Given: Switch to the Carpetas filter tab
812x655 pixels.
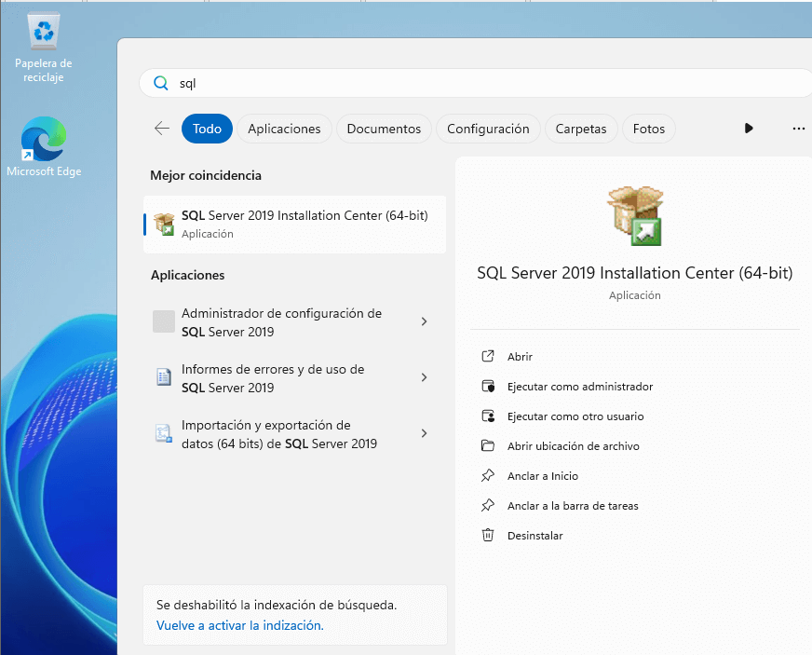Looking at the screenshot, I should [x=581, y=129].
